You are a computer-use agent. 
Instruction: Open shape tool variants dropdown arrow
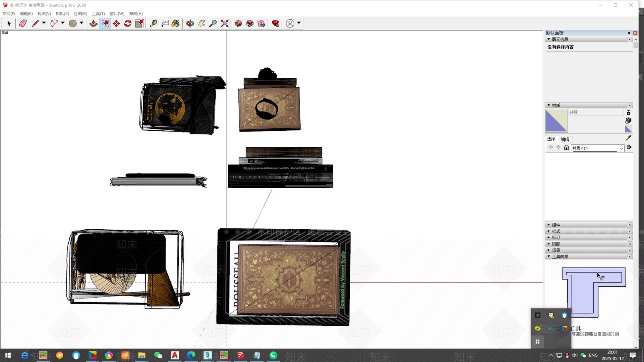point(81,23)
